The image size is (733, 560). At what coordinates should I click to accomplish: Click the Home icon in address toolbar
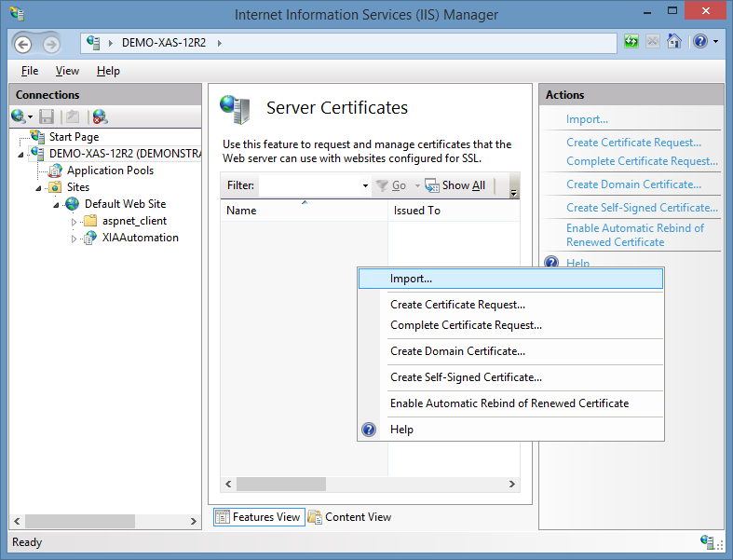tap(674, 42)
